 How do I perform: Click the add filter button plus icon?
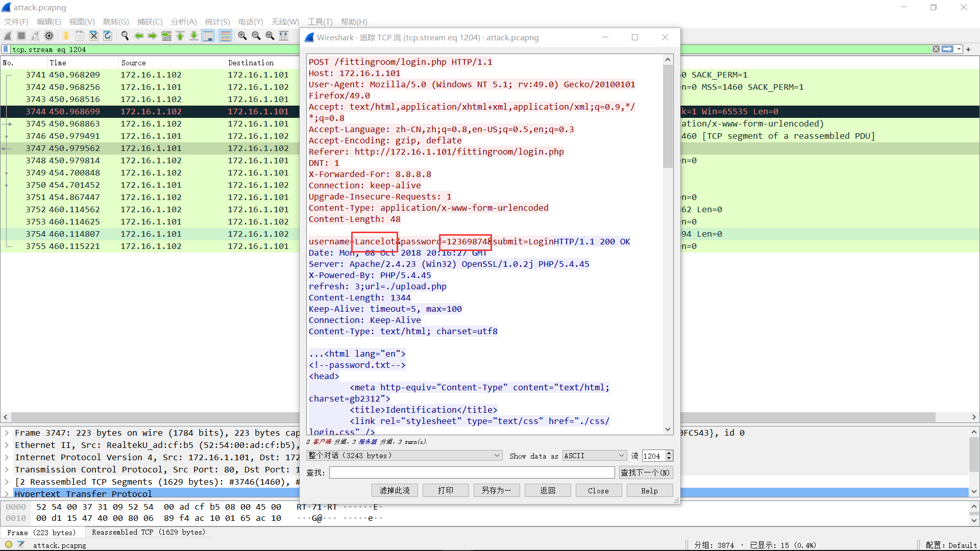point(968,49)
